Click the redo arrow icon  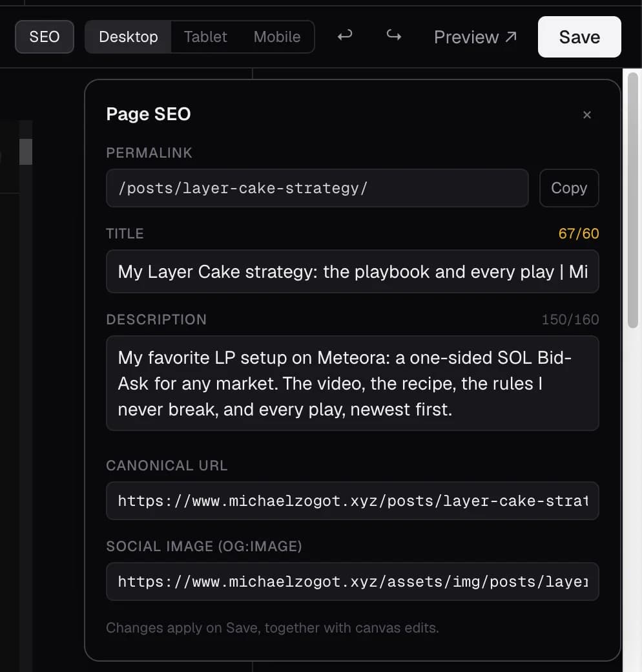[x=393, y=36]
